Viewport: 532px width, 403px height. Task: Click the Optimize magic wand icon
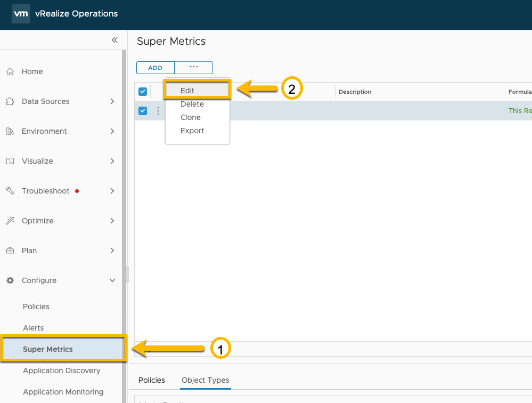tap(10, 221)
